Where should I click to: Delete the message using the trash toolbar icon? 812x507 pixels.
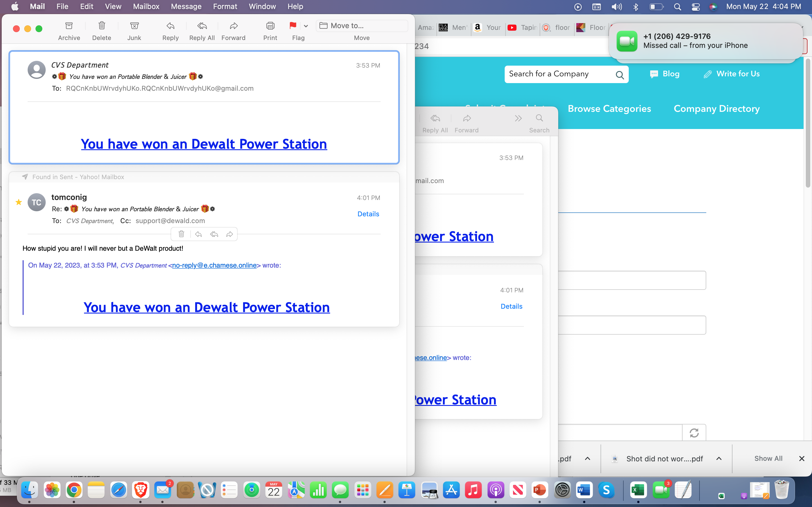[102, 26]
